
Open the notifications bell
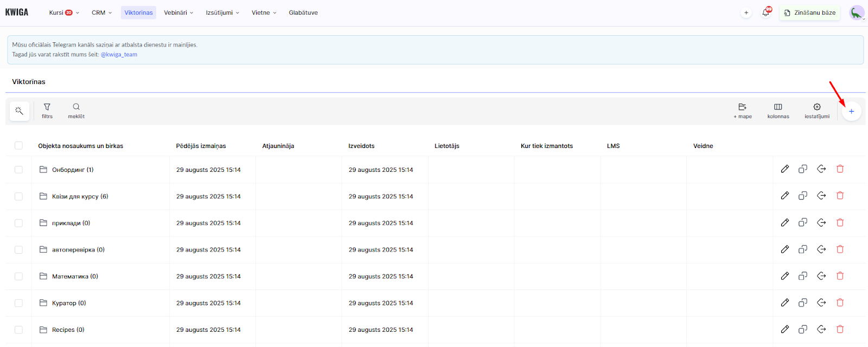pos(765,12)
